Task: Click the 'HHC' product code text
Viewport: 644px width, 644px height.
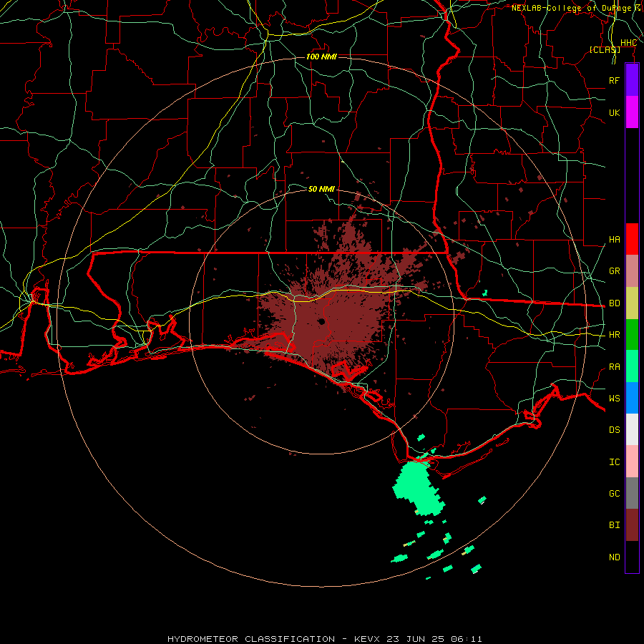Action: (628, 43)
